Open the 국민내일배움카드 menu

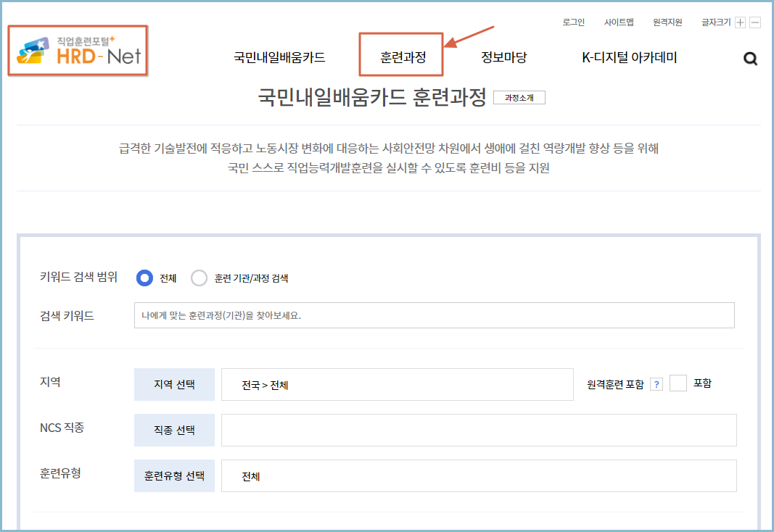point(280,56)
